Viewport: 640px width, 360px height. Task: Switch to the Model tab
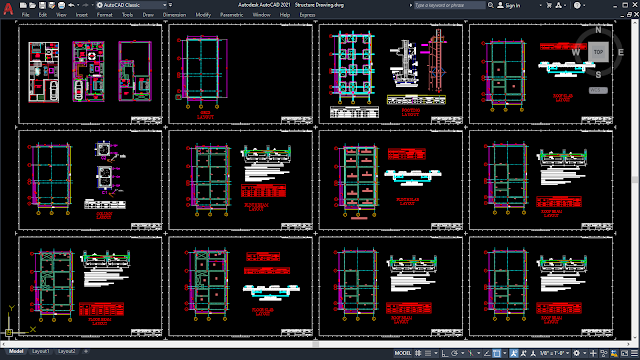point(16,351)
